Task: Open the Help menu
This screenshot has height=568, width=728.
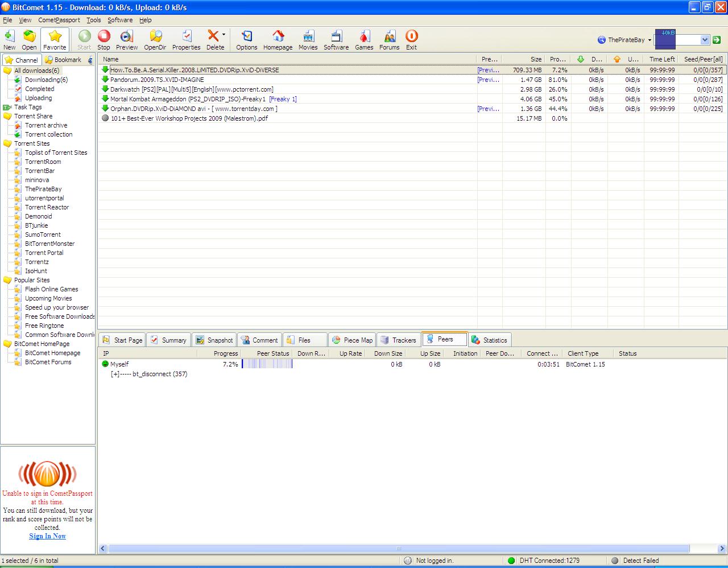Action: tap(146, 20)
